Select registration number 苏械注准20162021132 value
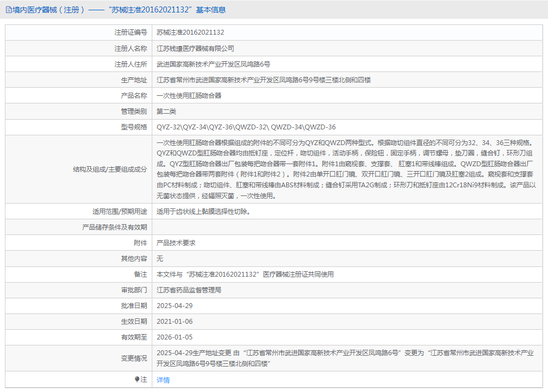 (x=190, y=32)
